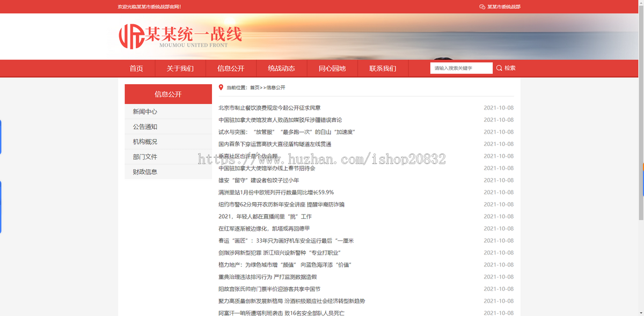Open article 在红军逐渐被边缘化，凯塔或再回德甲
The width and height of the screenshot is (644, 316).
(x=264, y=229)
